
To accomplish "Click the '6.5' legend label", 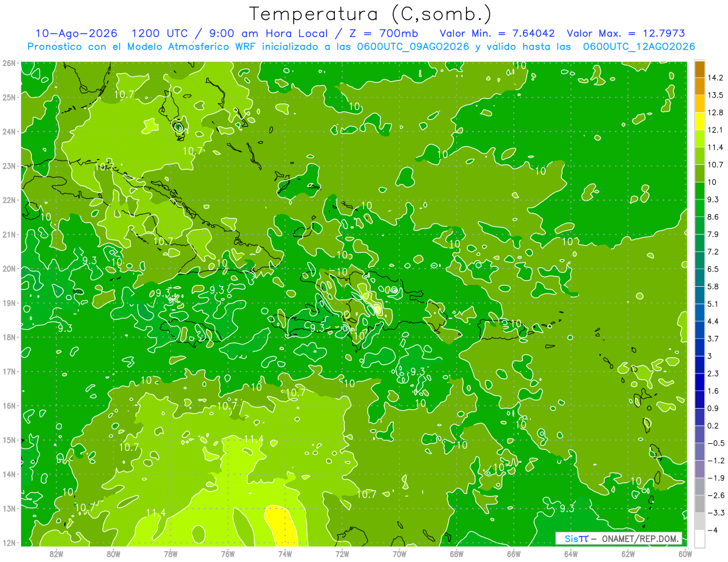I will pos(714,269).
